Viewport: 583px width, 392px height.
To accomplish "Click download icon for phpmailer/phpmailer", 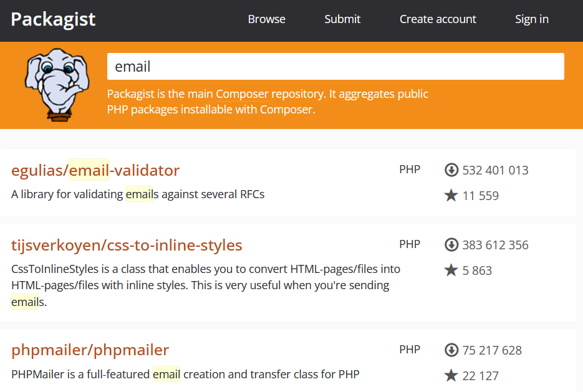I will [451, 350].
